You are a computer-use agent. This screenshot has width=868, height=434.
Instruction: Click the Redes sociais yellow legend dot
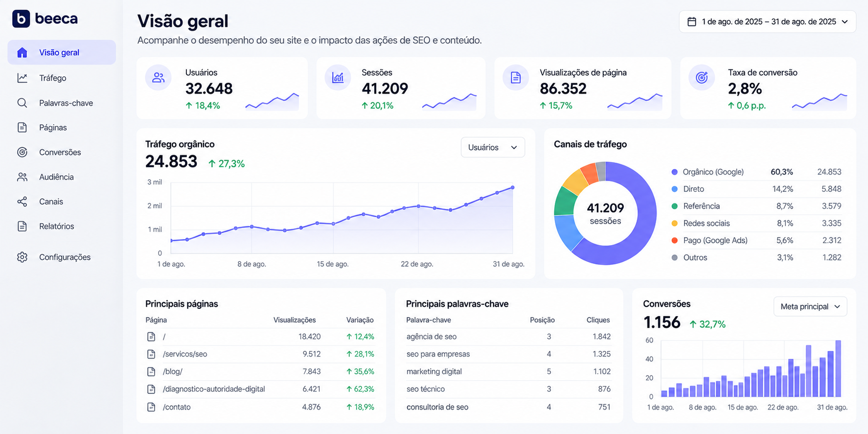click(x=675, y=223)
